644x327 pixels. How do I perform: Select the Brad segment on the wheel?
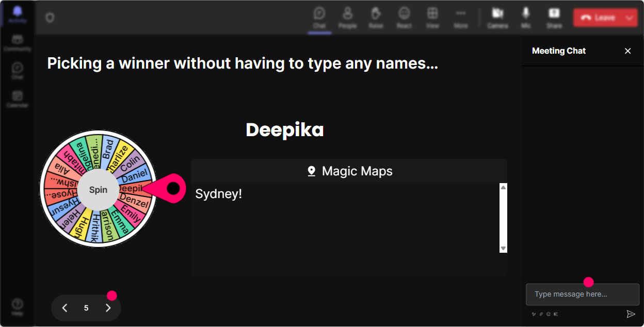(x=108, y=149)
